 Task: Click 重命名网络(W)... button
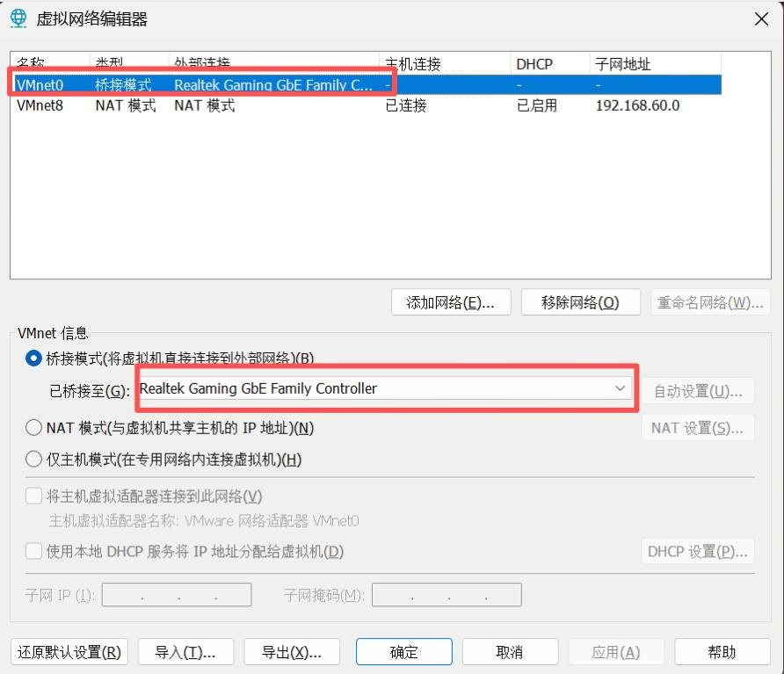pos(710,302)
